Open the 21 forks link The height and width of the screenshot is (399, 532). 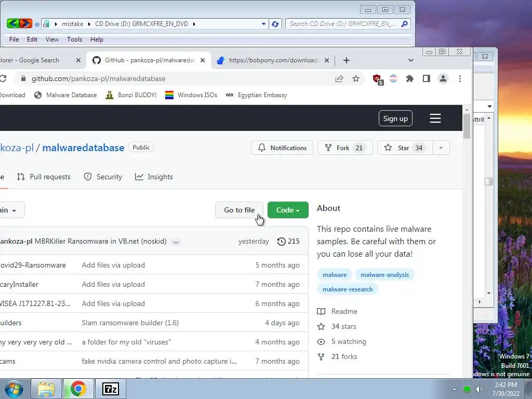coord(337,356)
